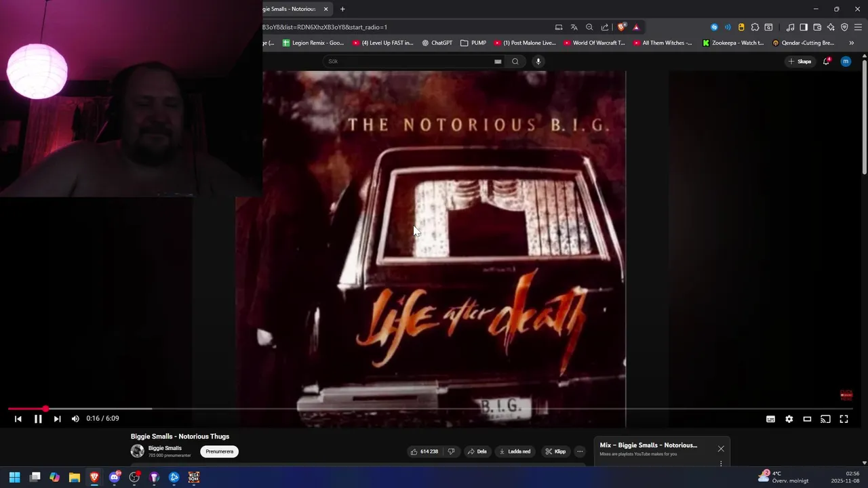Viewport: 868px width, 488px height.
Task: Mute the video player volume
Action: [x=75, y=419]
